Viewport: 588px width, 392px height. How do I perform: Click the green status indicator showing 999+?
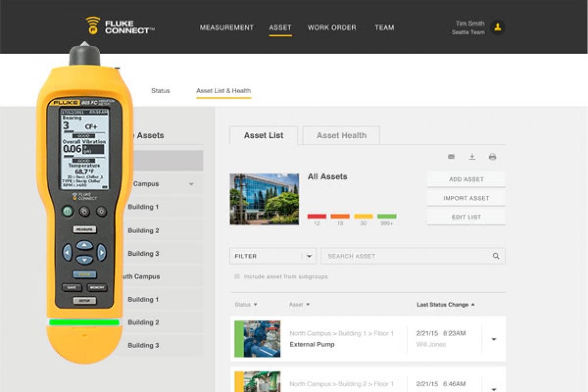click(387, 217)
